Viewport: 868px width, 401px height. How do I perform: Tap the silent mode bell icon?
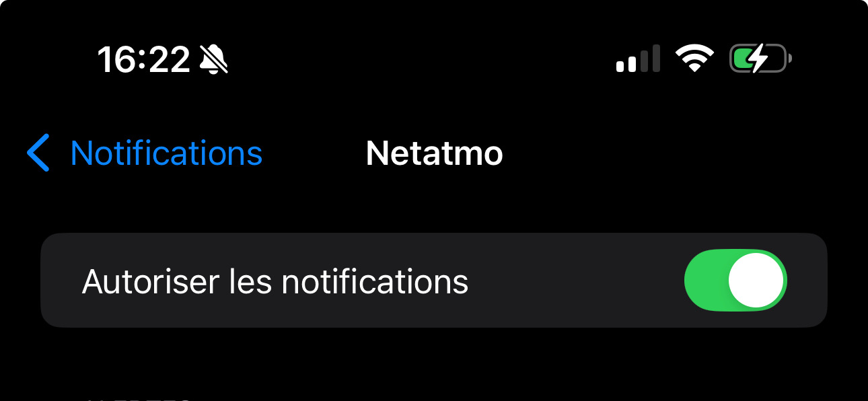click(214, 60)
